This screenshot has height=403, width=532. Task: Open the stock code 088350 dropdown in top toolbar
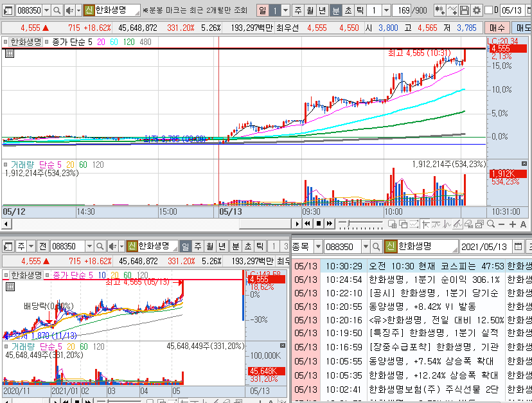click(47, 10)
